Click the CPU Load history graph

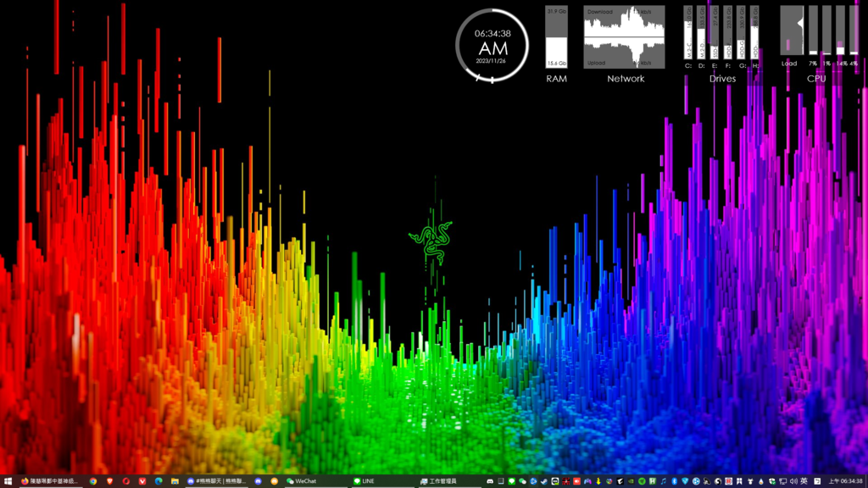792,30
